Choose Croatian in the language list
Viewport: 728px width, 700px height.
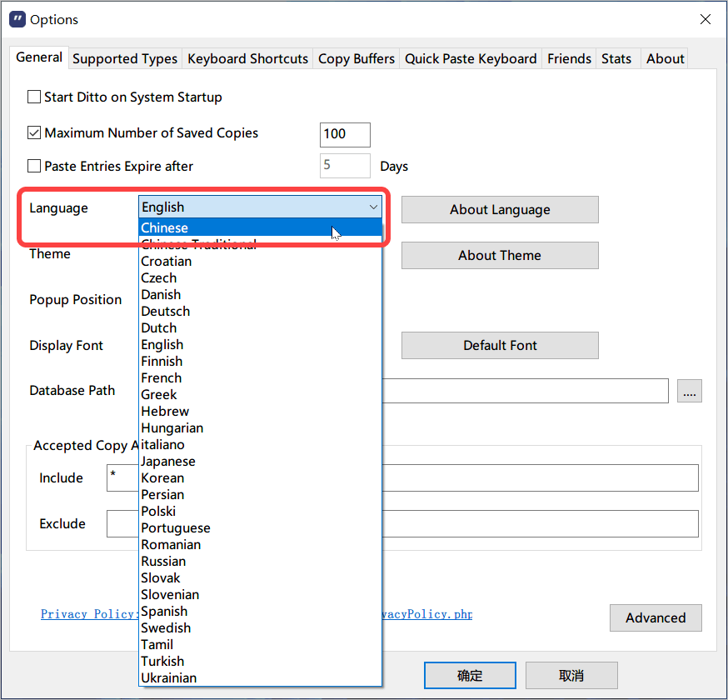point(260,262)
